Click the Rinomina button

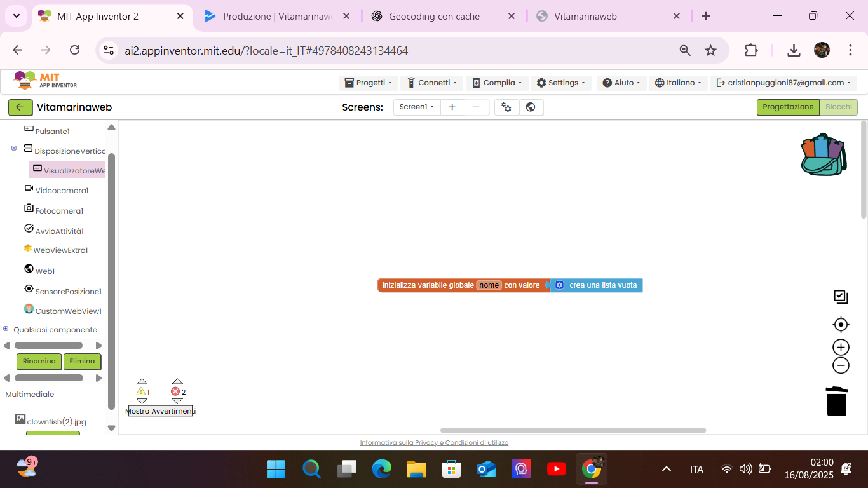(39, 362)
